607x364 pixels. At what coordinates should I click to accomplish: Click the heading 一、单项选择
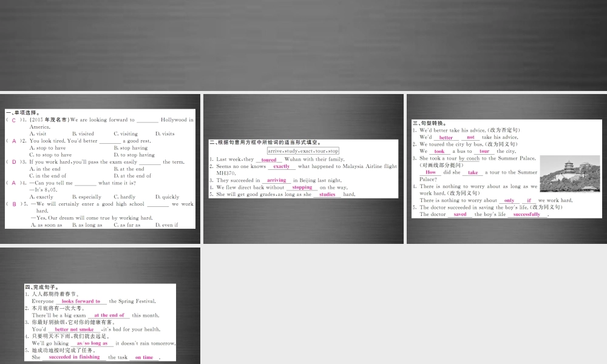coord(22,112)
